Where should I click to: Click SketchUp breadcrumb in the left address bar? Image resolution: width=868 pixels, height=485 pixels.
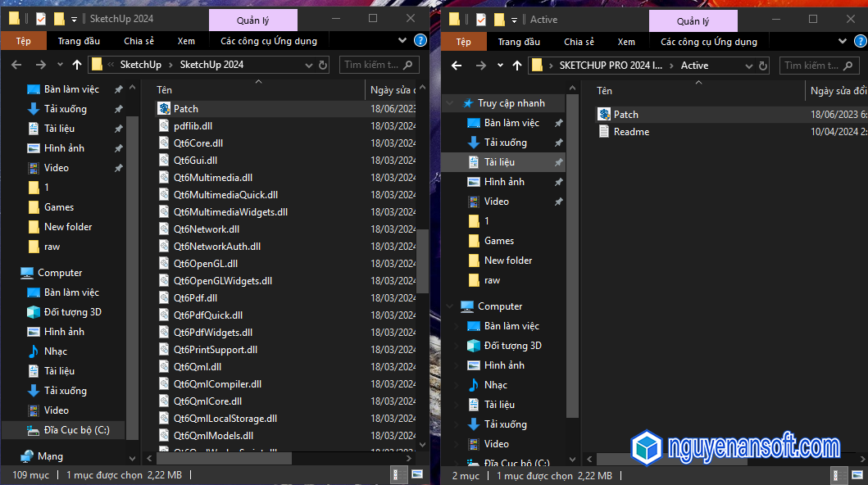click(x=141, y=65)
